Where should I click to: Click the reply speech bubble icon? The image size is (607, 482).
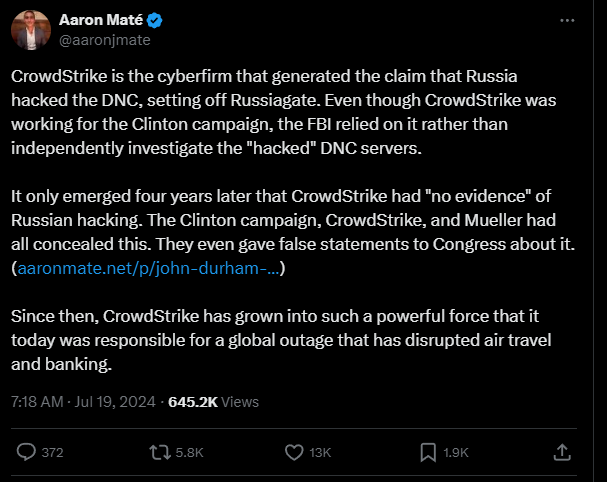tap(27, 452)
